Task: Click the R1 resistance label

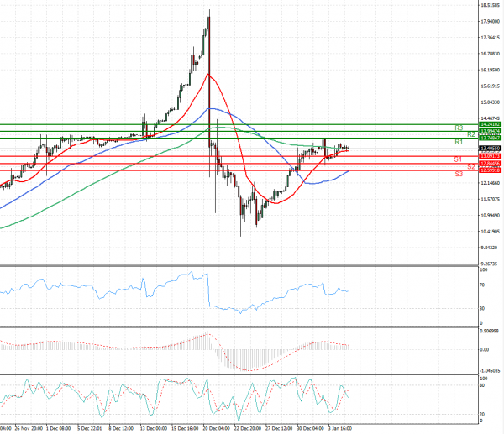Action: coord(459,142)
